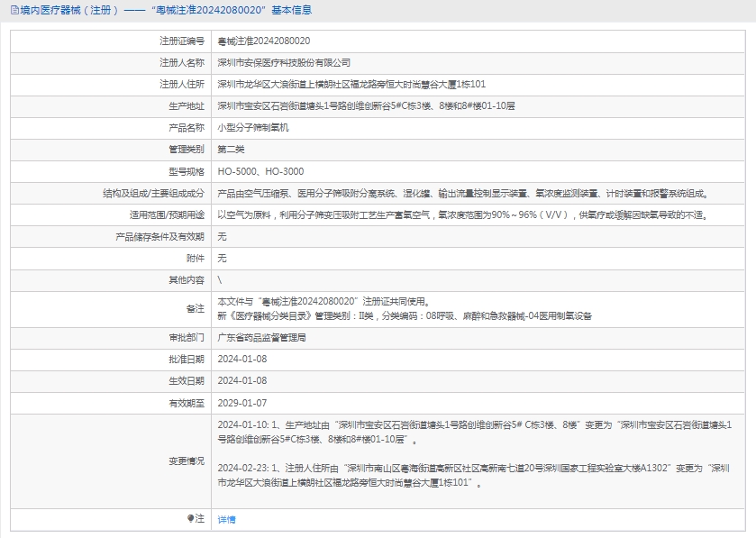Click the 适用范围 intended use description
Viewport: 756px width, 538px height.
461,214
